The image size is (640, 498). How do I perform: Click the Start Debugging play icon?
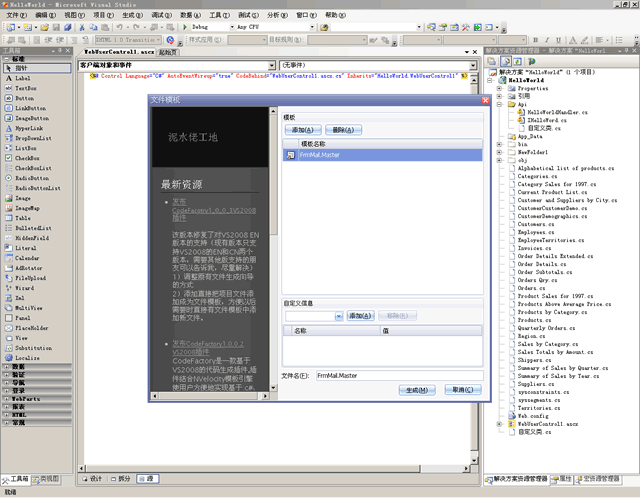coord(185,27)
